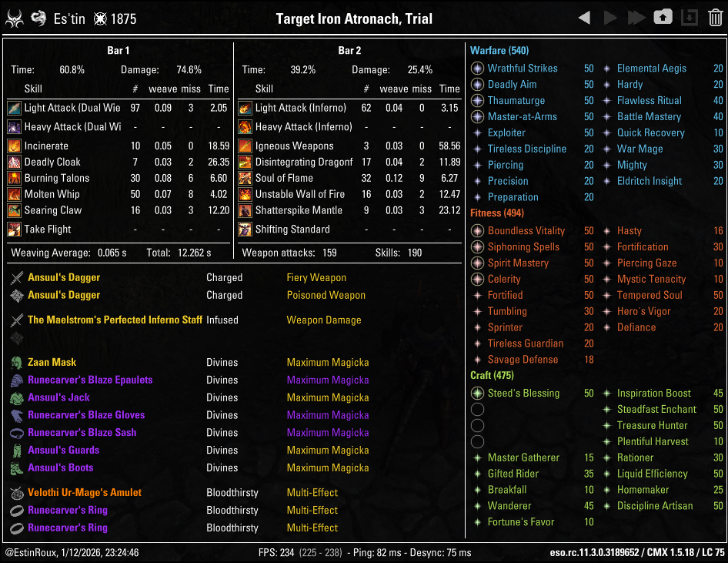
Task: Jump to latest fight with double arrow
Action: 636,18
